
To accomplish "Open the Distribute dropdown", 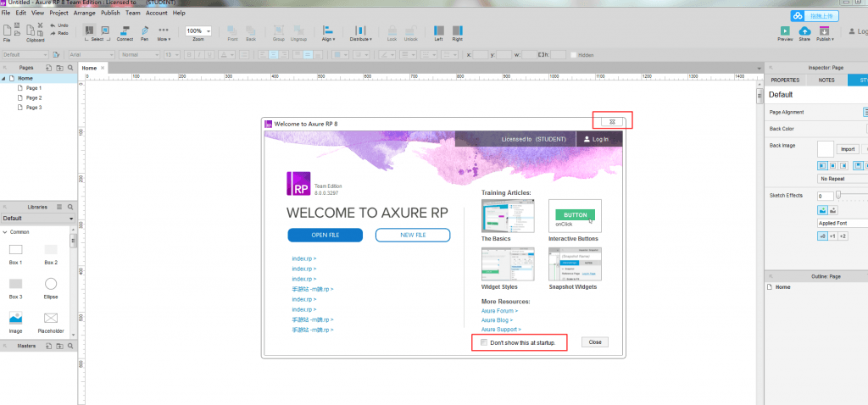I will pos(360,33).
